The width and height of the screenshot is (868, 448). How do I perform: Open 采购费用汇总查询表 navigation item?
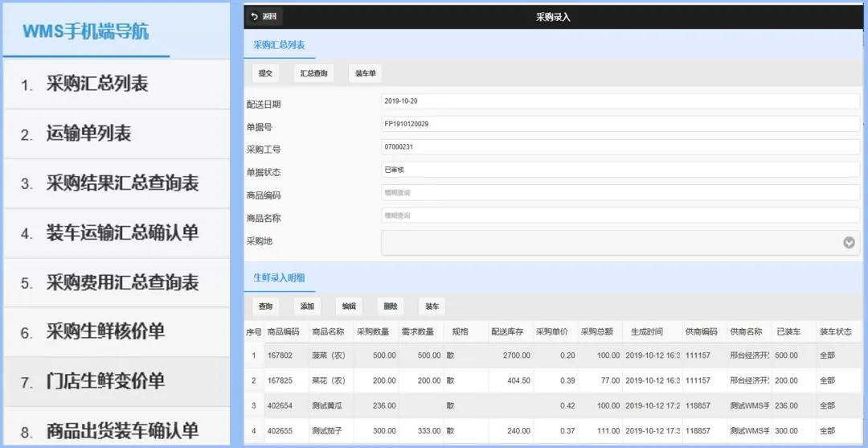tap(117, 283)
